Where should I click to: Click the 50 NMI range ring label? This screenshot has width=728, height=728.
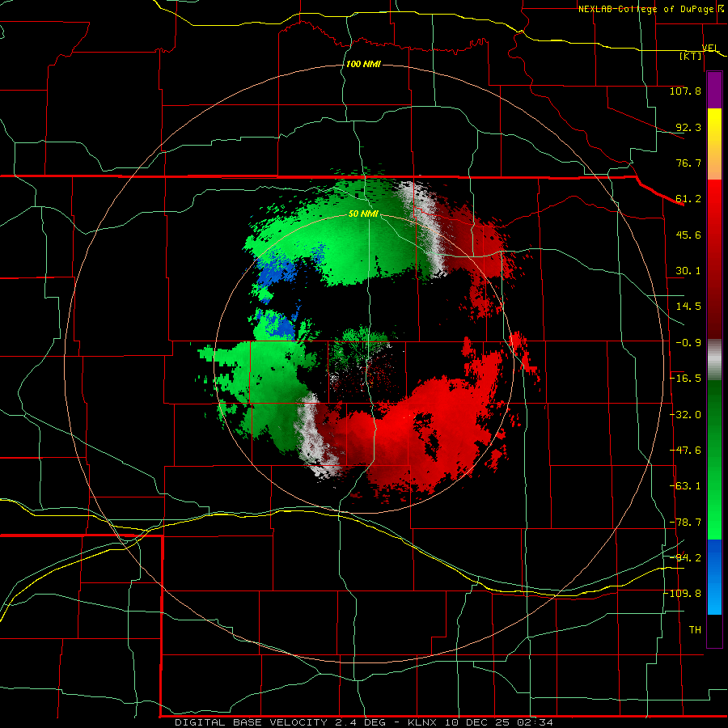[363, 214]
